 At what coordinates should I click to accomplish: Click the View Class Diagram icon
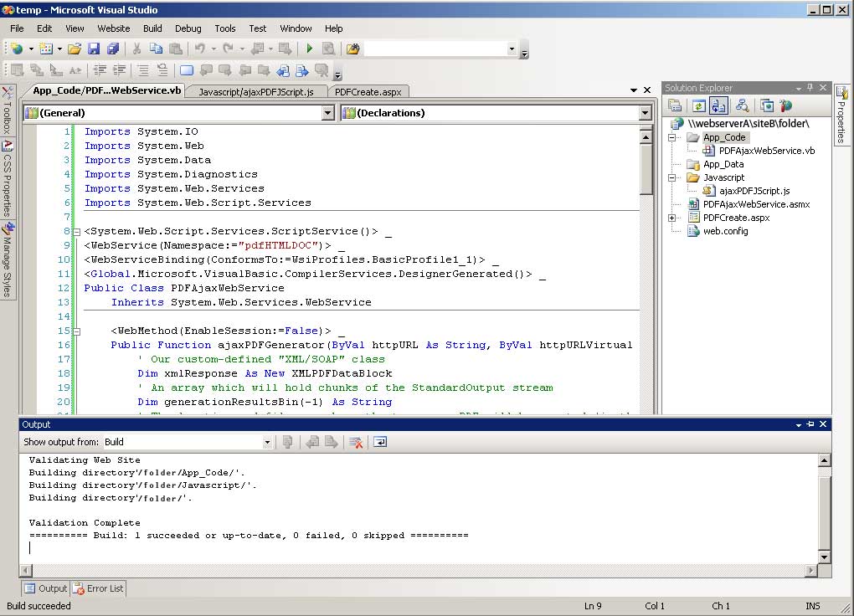(x=742, y=105)
